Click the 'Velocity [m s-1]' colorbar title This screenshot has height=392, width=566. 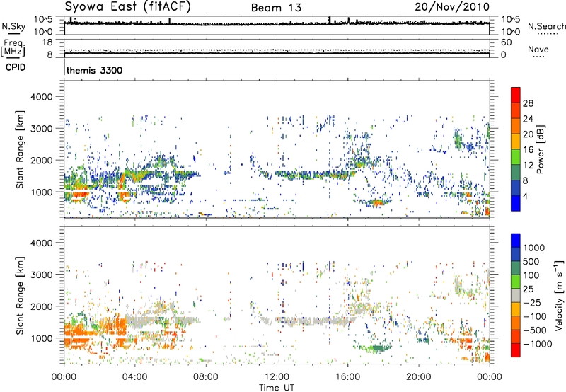pyautogui.click(x=559, y=295)
